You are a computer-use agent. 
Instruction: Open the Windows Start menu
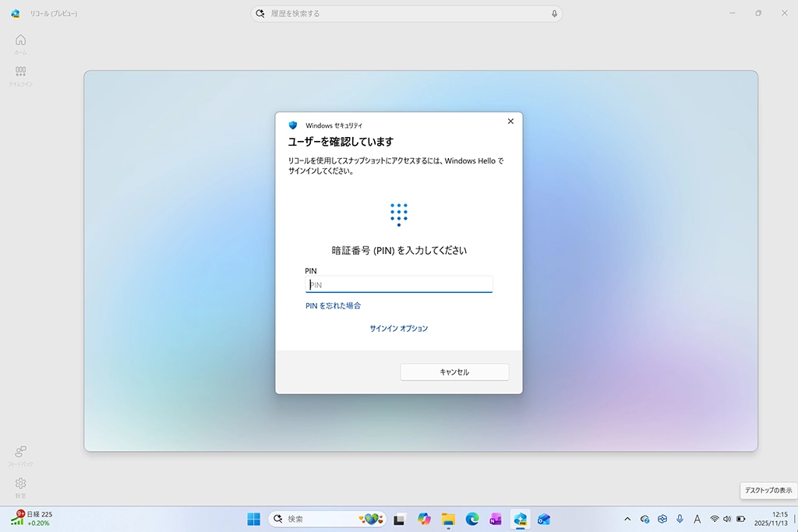point(254,519)
